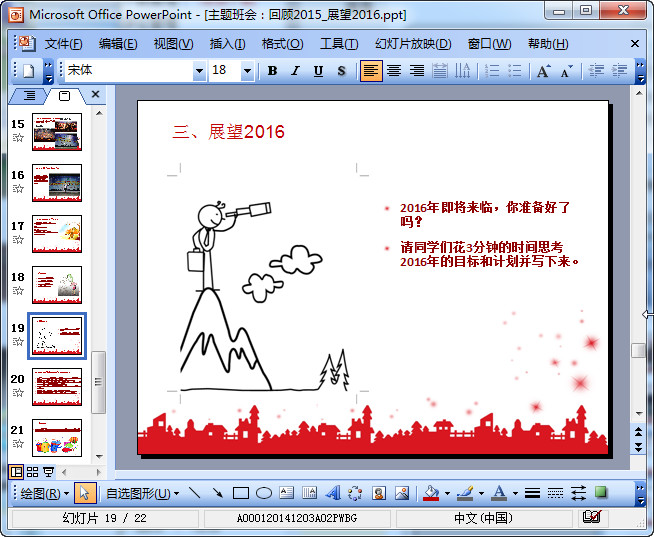Select slide 18 thumbnail

(x=57, y=285)
